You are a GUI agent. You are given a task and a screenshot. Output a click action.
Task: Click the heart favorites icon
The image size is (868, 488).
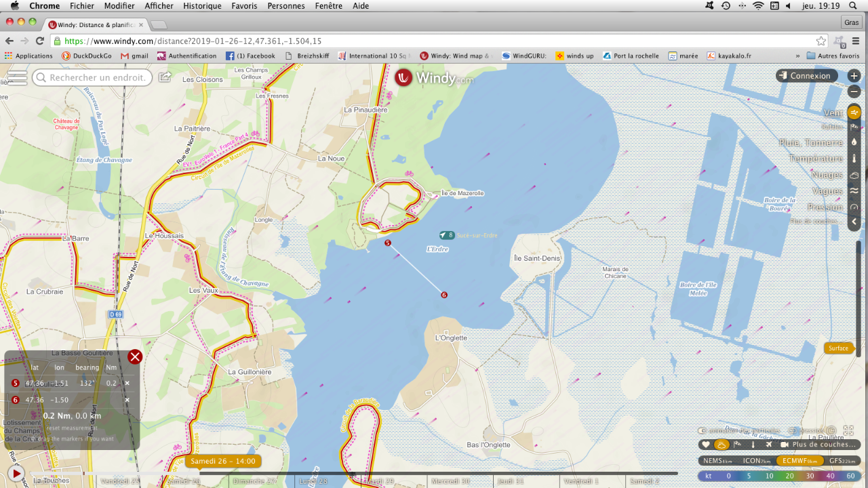coord(706,445)
